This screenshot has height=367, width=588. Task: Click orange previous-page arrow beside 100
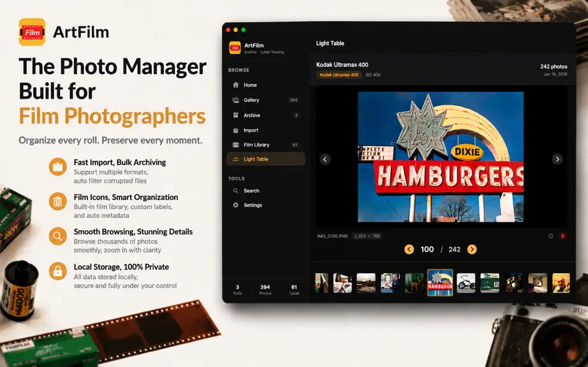pyautogui.click(x=409, y=249)
